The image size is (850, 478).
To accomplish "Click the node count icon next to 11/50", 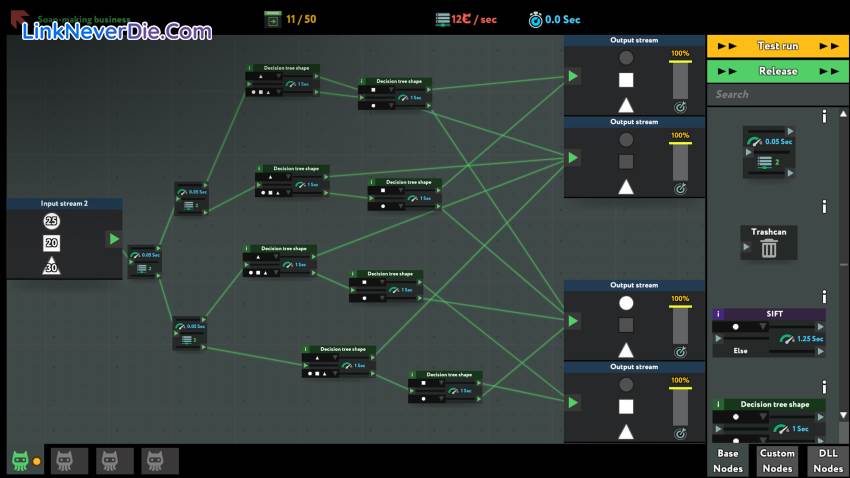I will pyautogui.click(x=273, y=19).
